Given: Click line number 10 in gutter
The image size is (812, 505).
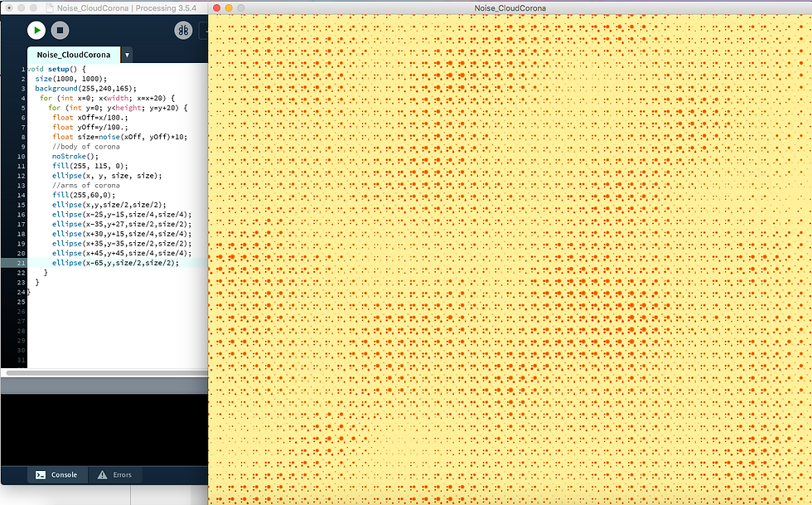Looking at the screenshot, I should pos(21,156).
